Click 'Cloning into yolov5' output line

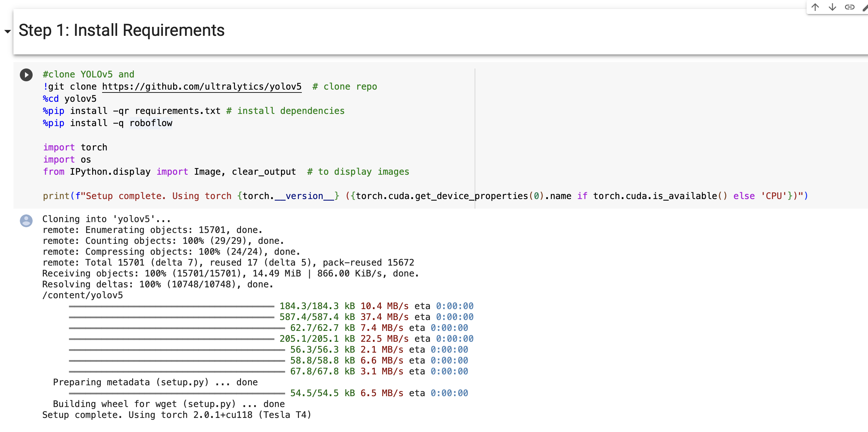(x=107, y=219)
